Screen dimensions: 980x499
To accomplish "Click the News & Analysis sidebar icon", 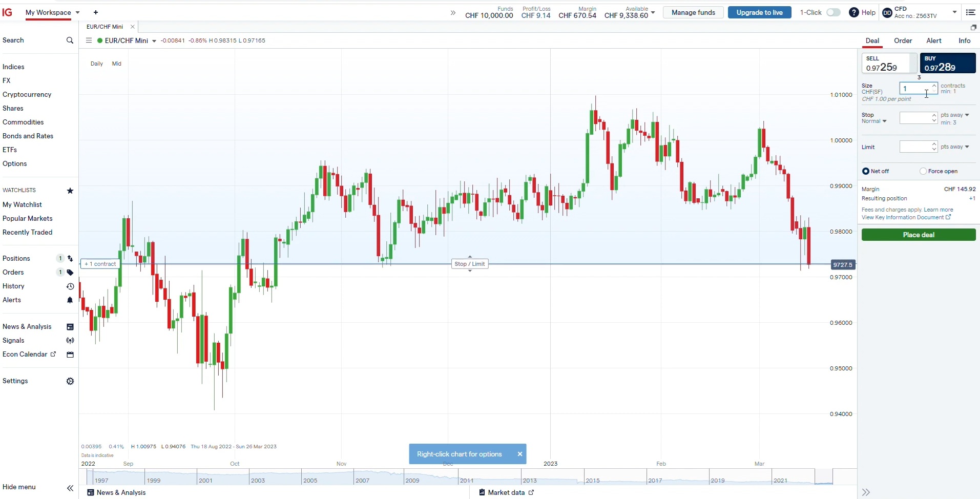I will 70,327.
